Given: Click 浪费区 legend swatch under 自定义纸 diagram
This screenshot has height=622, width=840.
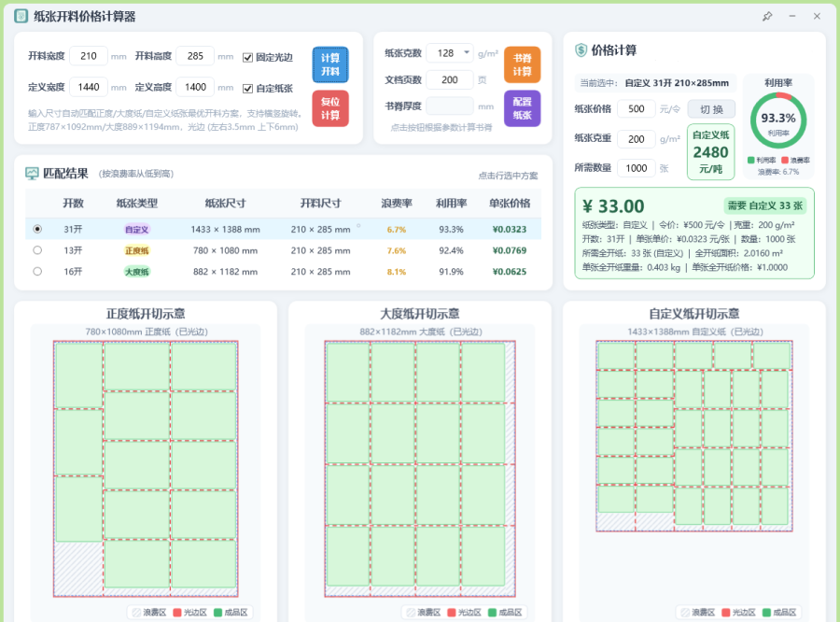Looking at the screenshot, I should tap(685, 613).
